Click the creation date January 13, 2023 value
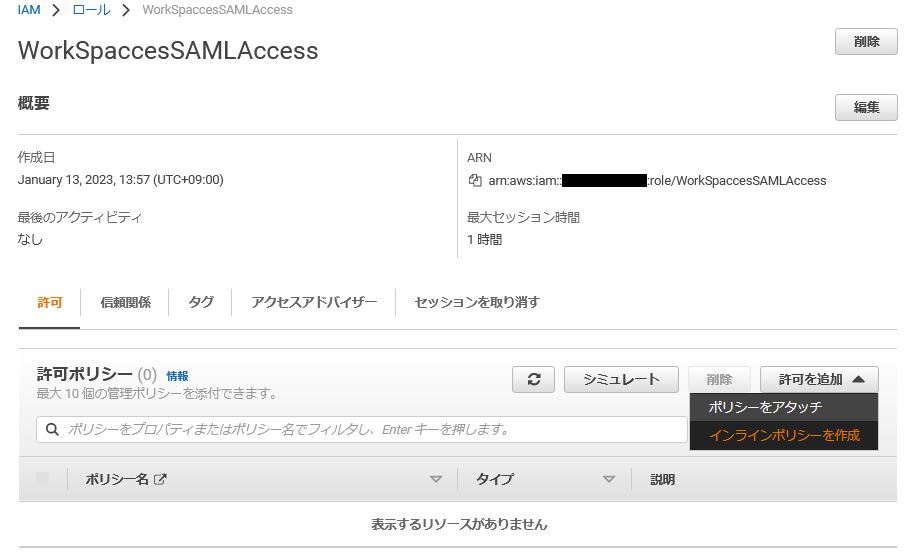The height and width of the screenshot is (556, 917). tap(120, 179)
